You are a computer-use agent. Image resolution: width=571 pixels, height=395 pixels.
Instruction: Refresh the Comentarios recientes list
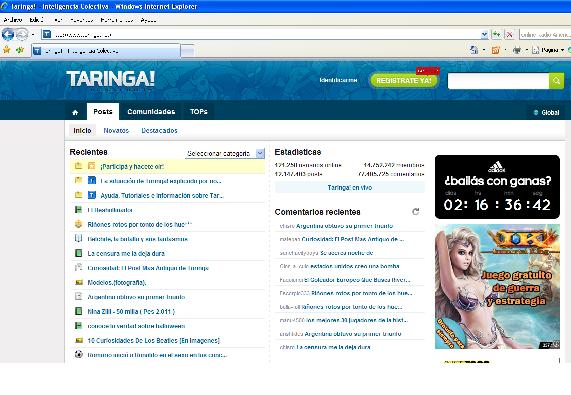pyautogui.click(x=416, y=212)
